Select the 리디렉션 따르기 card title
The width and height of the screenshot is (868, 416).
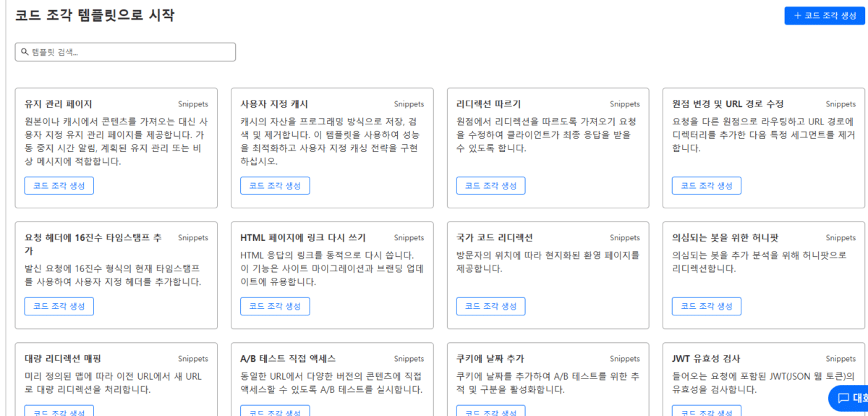488,104
